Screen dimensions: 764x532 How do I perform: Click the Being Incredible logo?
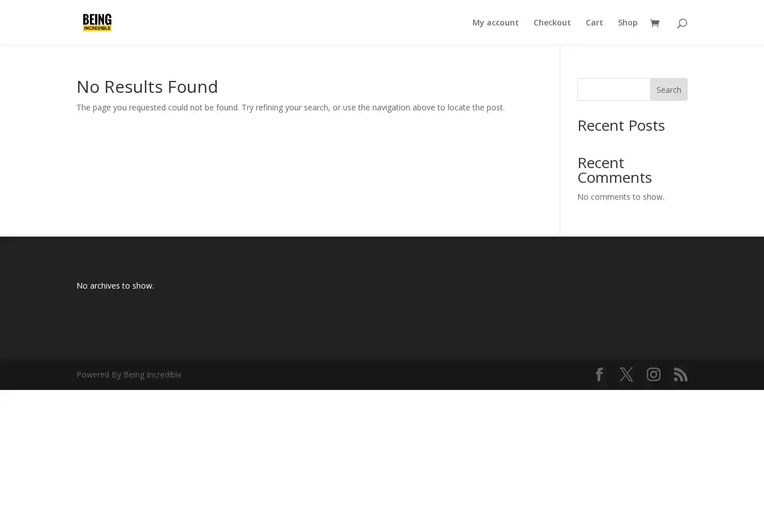(x=97, y=23)
